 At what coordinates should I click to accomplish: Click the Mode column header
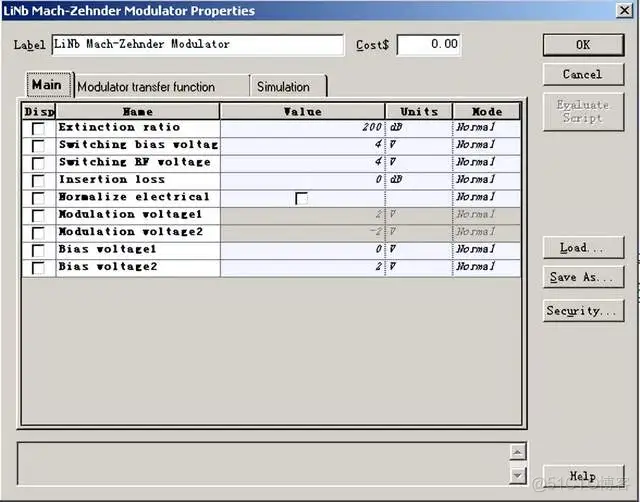pos(487,111)
